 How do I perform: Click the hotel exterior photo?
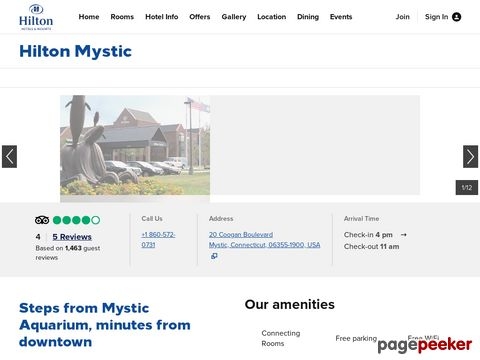[135, 145]
